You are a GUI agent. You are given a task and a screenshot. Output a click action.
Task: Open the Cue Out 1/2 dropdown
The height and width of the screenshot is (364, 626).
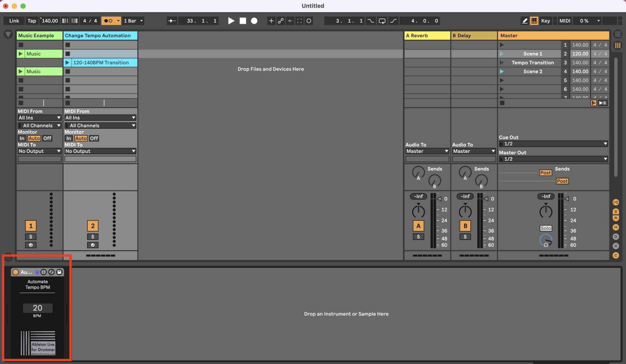553,144
